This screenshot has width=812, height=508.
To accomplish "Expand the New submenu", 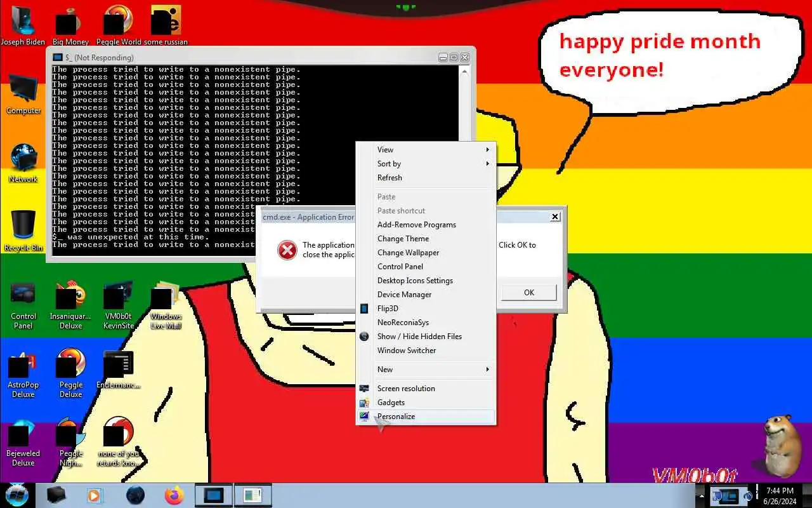I will click(x=426, y=370).
